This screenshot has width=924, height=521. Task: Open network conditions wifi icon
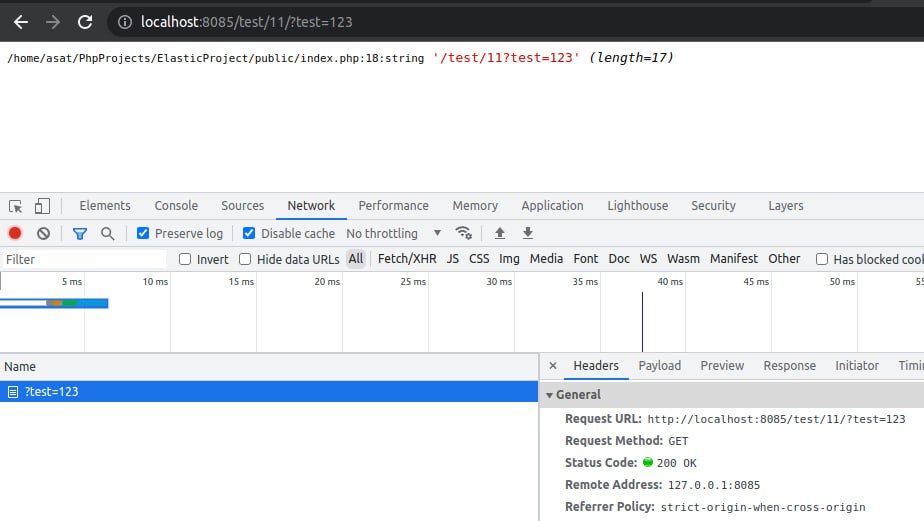pos(464,233)
